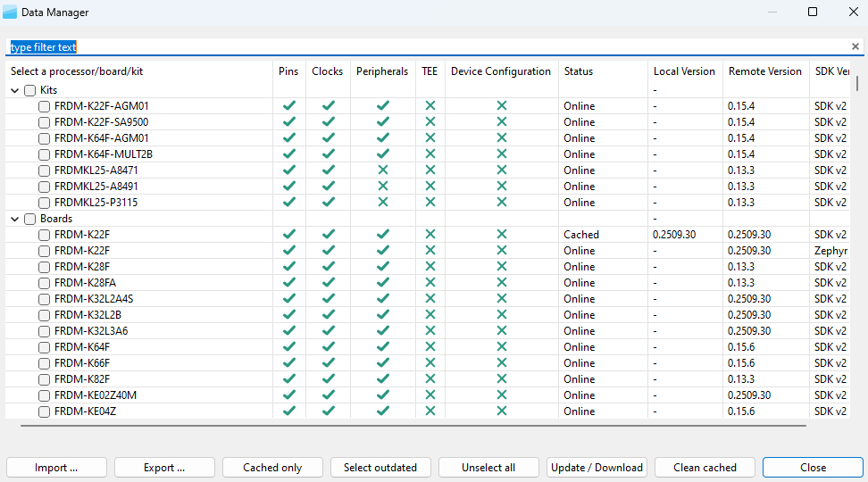Tick the FRDM-KE02Z40M checkbox
868x482 pixels.
pos(45,395)
